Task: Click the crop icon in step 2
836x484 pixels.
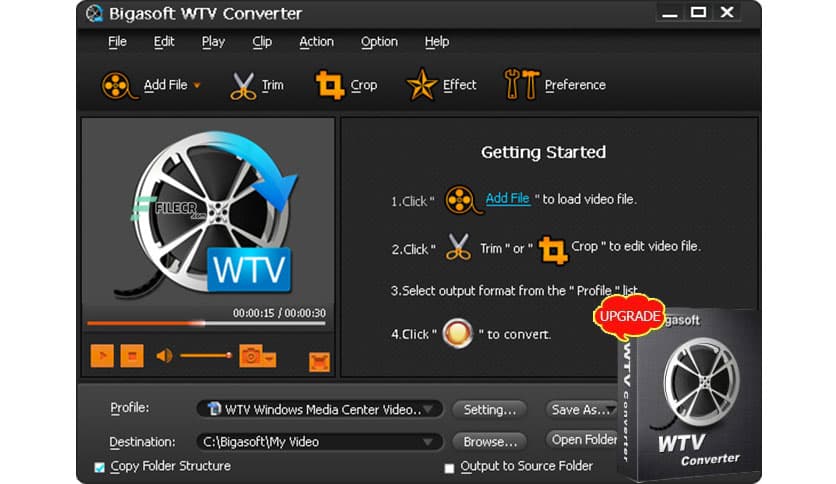Action: pos(553,249)
